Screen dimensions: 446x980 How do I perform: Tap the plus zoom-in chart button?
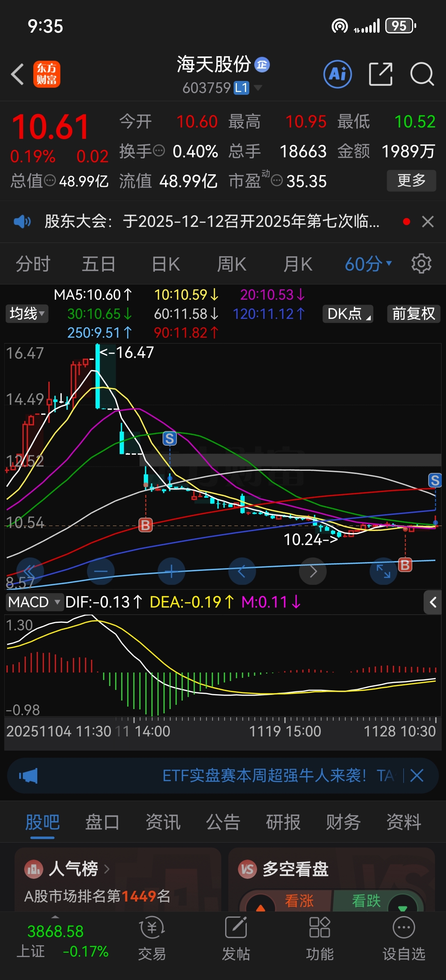click(172, 571)
